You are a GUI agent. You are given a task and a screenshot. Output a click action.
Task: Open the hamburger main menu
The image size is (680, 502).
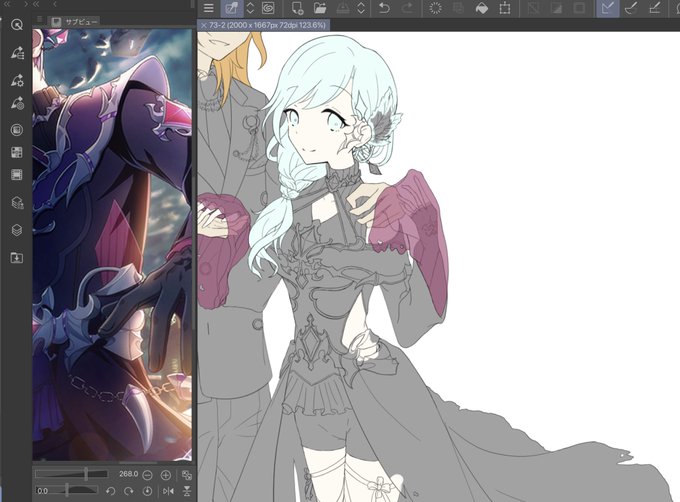209,8
